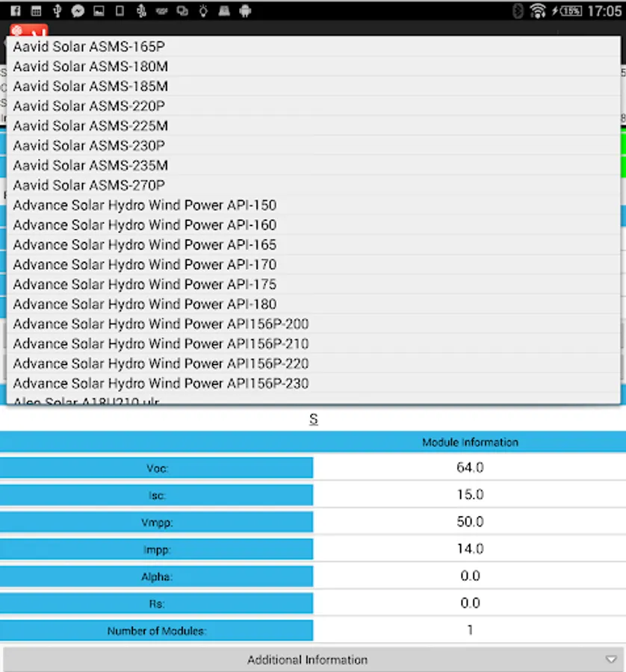Click the Number of Modules label
626x672 pixels.
(x=157, y=630)
